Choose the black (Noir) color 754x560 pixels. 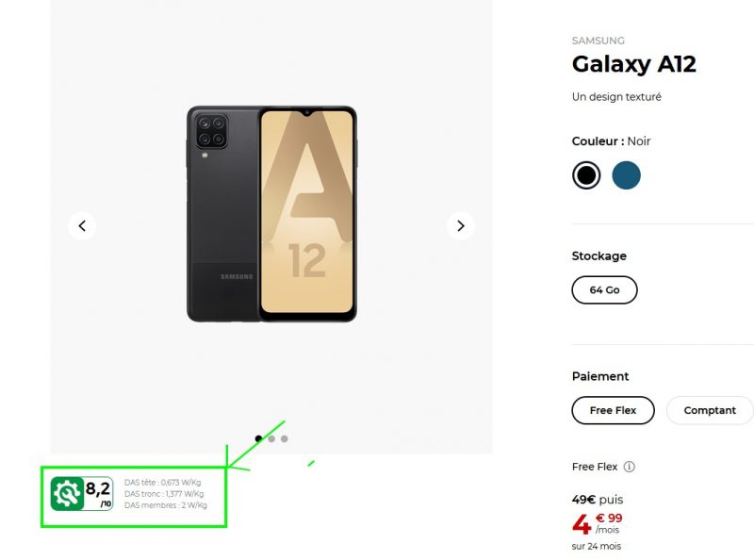[x=586, y=175]
